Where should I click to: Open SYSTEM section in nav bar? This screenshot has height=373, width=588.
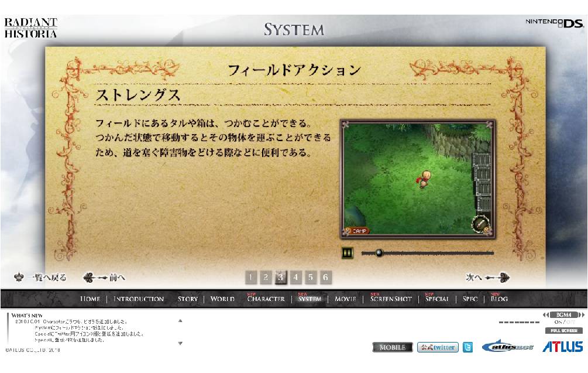tap(310, 299)
